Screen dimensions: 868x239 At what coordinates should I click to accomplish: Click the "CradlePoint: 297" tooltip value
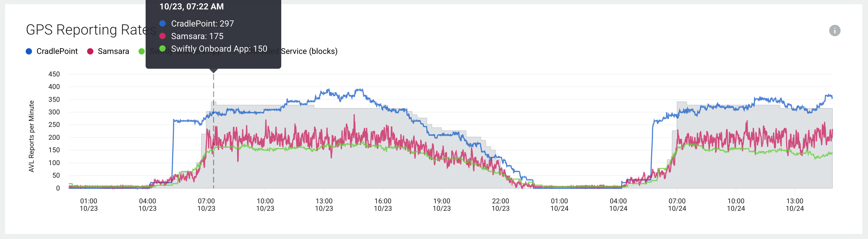tap(202, 24)
